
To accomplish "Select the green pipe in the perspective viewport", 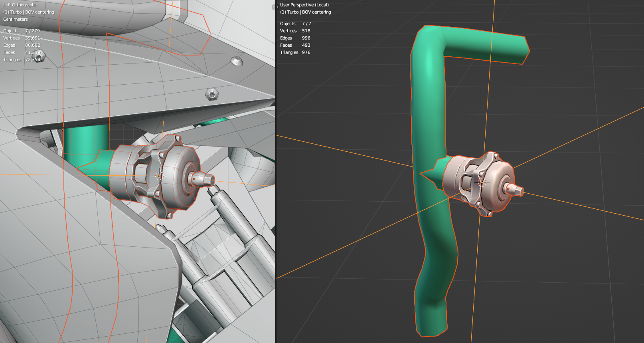I will pyautogui.click(x=429, y=120).
